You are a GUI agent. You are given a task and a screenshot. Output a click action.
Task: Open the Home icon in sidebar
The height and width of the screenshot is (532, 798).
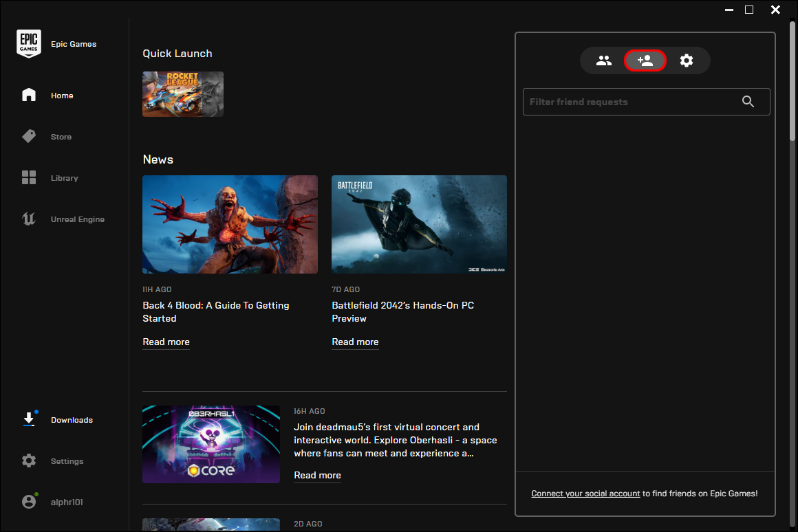29,95
